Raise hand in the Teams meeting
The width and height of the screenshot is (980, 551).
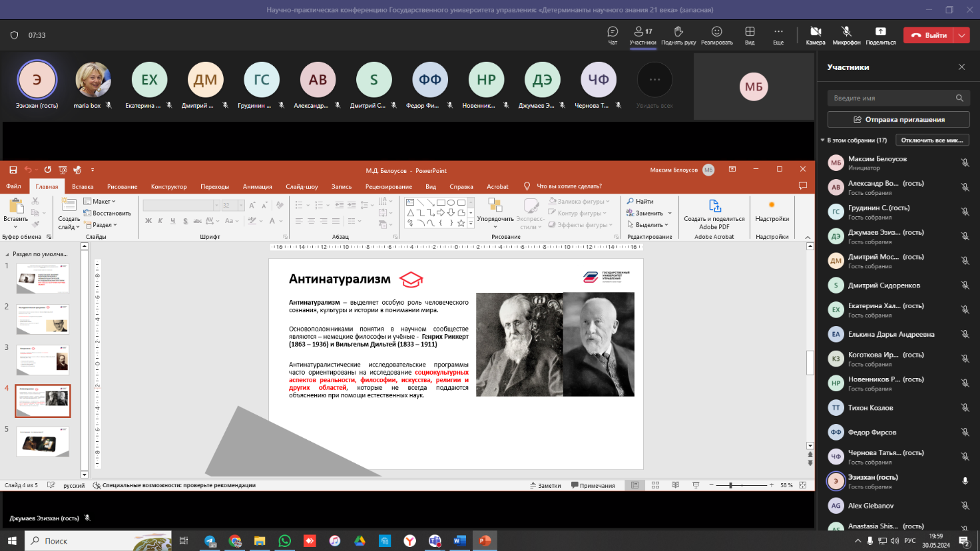pos(678,35)
